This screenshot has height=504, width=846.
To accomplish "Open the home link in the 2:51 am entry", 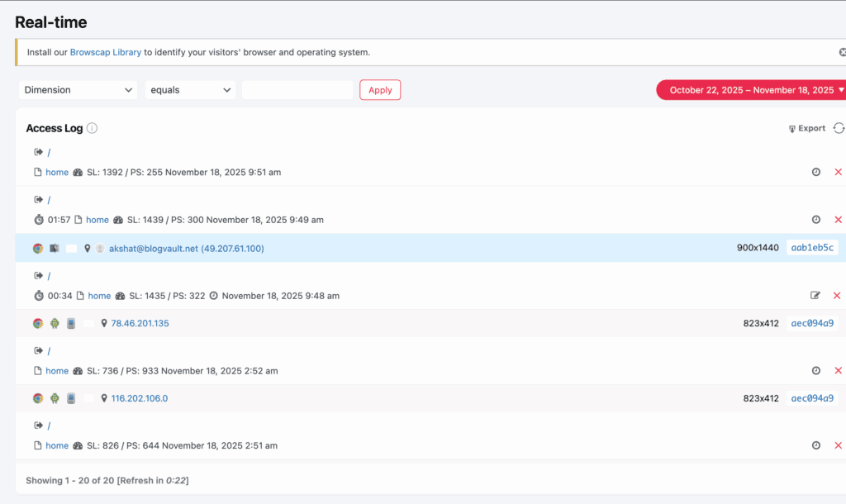I will click(57, 445).
